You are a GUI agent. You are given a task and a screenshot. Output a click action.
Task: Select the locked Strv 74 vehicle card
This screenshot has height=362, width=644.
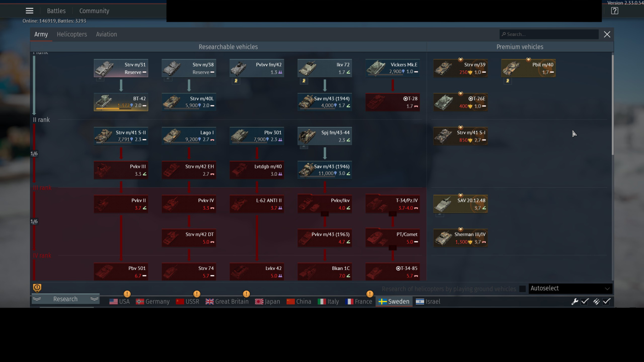189,272
